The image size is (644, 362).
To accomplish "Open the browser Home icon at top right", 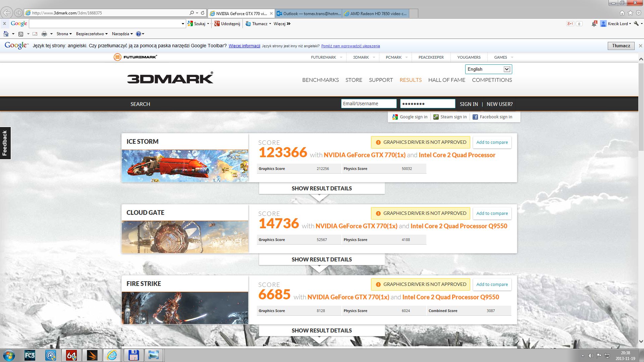I will click(x=622, y=13).
